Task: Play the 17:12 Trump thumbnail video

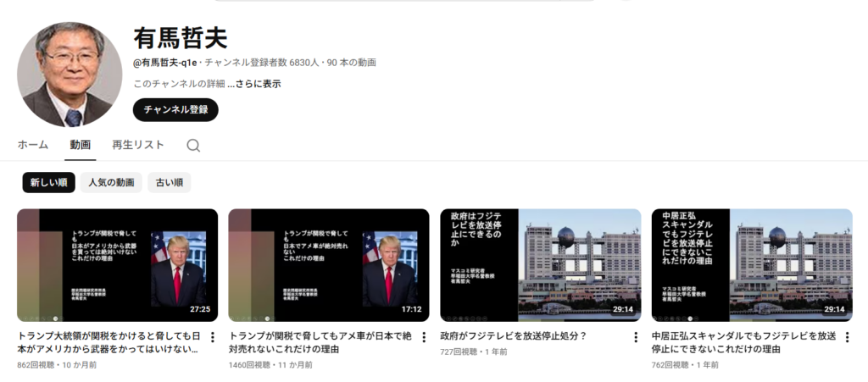Action: pos(328,264)
